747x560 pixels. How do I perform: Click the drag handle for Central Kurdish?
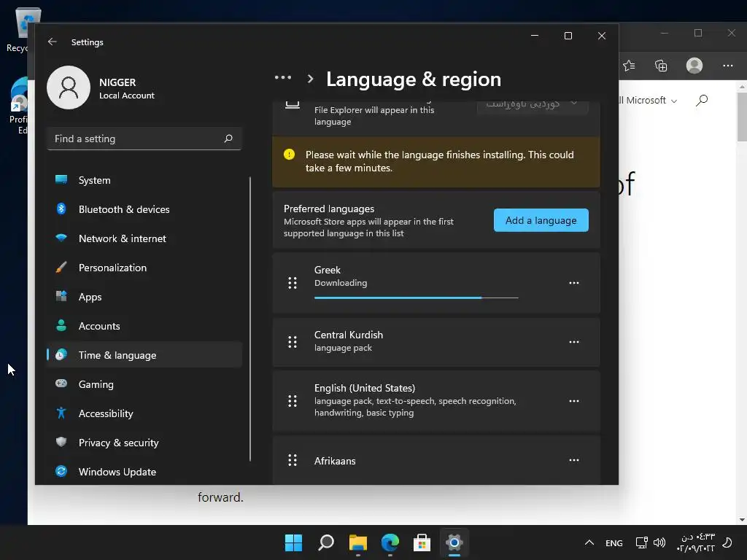[x=293, y=342]
